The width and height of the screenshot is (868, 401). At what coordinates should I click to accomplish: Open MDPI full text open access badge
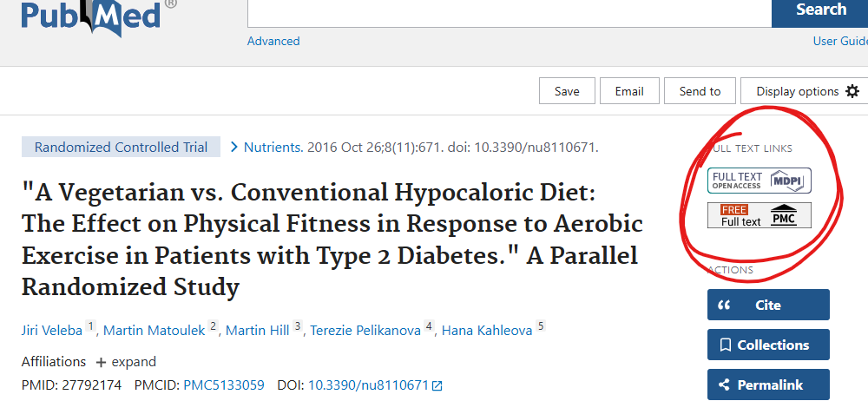(759, 181)
